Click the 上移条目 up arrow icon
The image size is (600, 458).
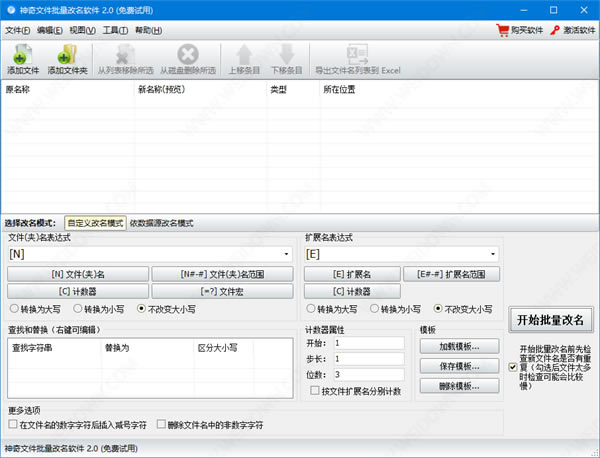click(243, 55)
